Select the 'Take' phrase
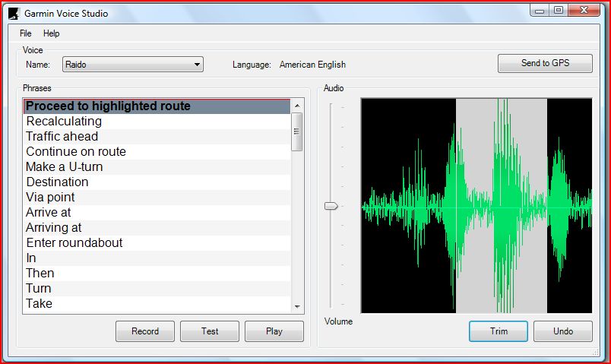 (157, 304)
